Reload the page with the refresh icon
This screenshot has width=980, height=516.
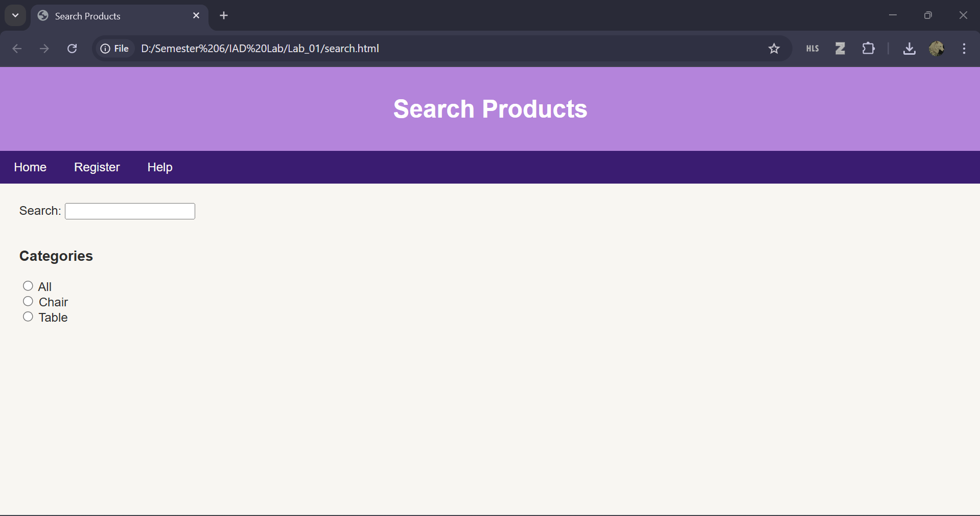click(72, 49)
